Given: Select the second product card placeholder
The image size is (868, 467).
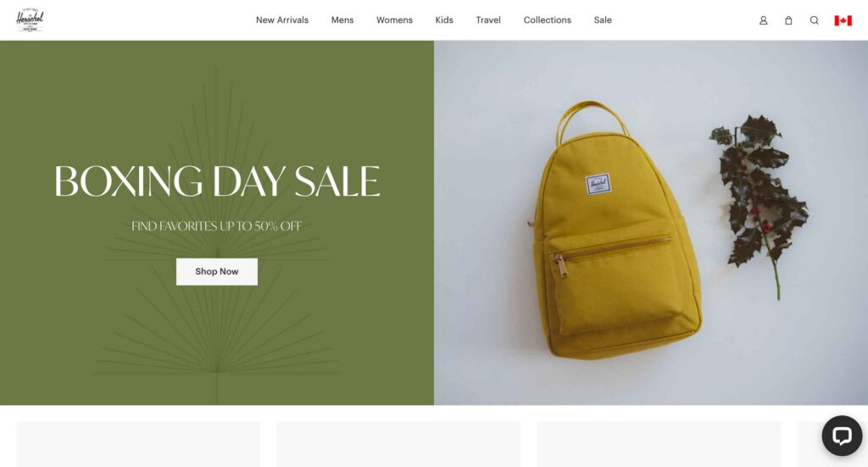Looking at the screenshot, I should [398, 444].
